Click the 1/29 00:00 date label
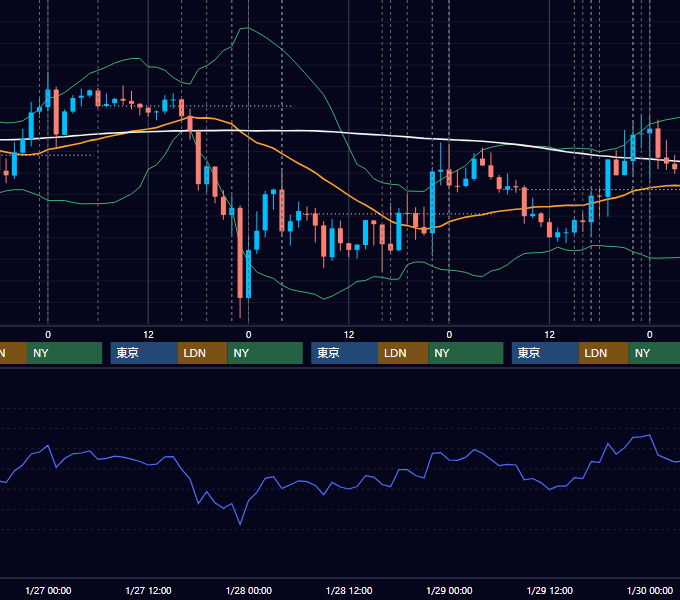This screenshot has width=680, height=600. click(449, 590)
